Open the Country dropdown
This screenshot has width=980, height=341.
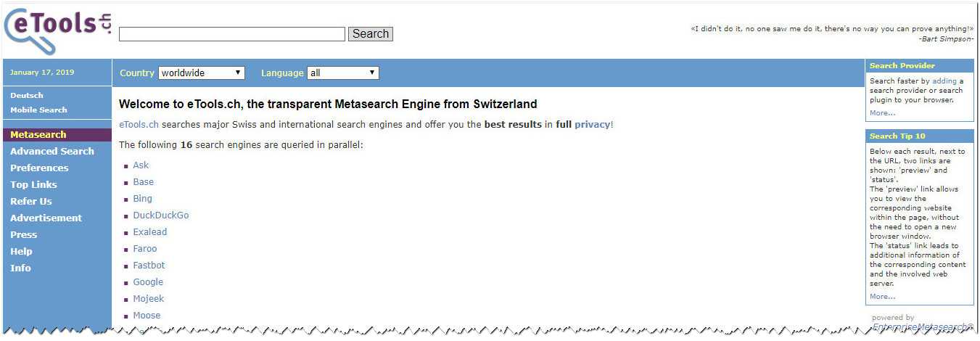(x=201, y=73)
